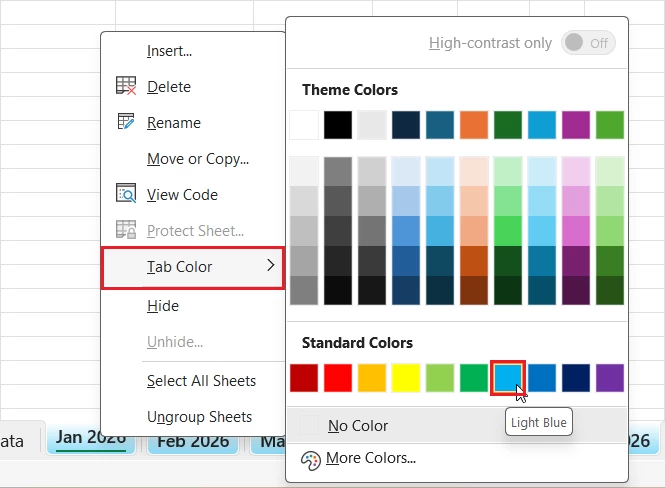Viewport: 665px width, 488px height.
Task: Click the More Colors palette icon
Action: coord(310,460)
